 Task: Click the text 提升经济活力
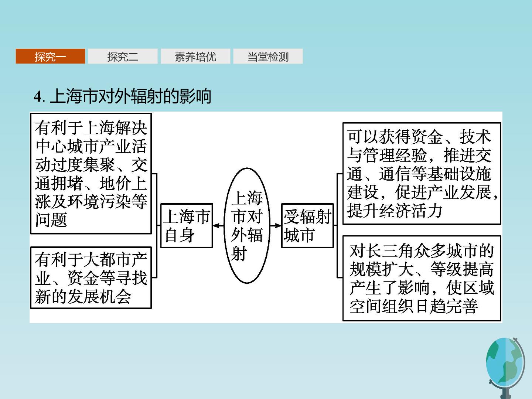395,211
